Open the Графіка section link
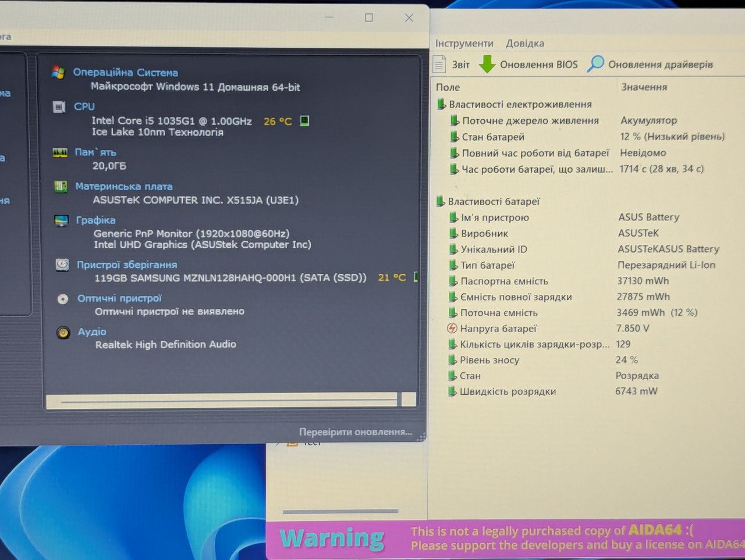This screenshot has width=745, height=560. (x=95, y=220)
